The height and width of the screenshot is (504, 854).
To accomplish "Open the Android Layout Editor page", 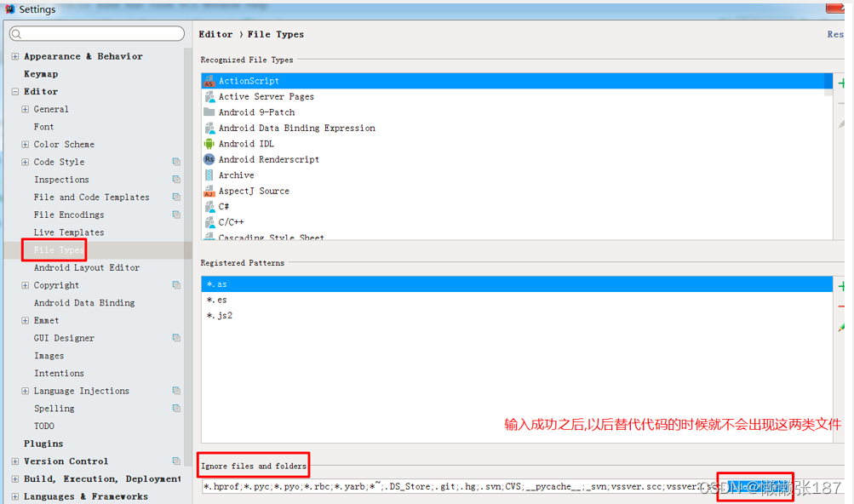I will tap(87, 267).
